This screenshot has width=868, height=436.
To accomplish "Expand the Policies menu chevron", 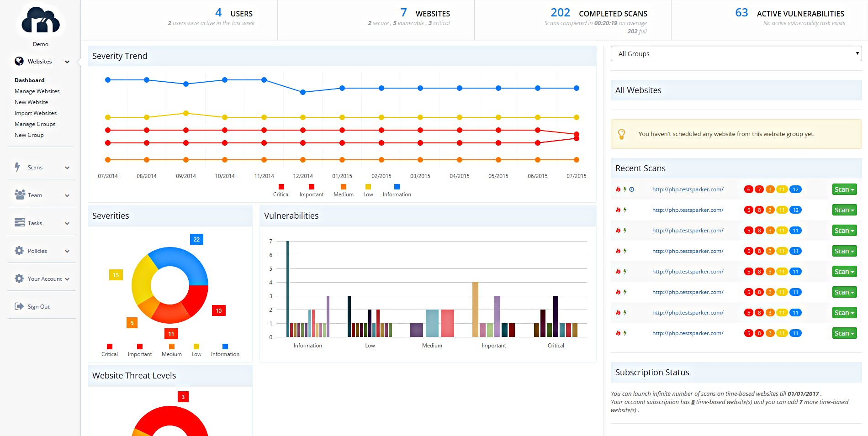I will click(67, 251).
